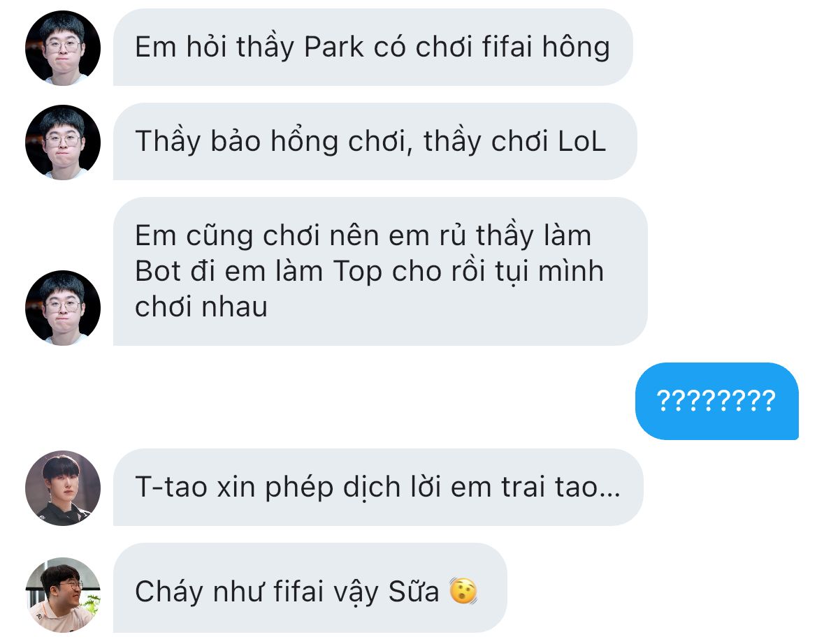Click the word "Park" in the first message

pyautogui.click(x=333, y=47)
